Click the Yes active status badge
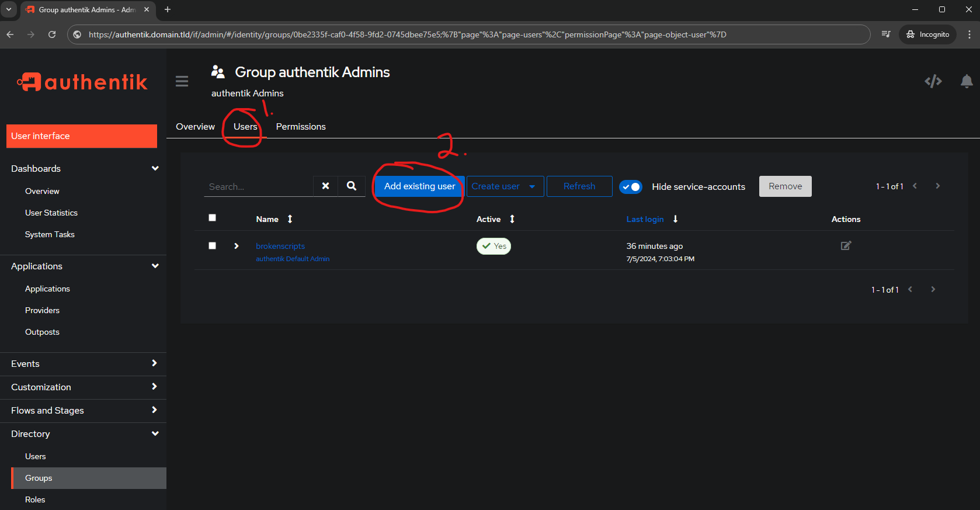980x510 pixels. point(494,246)
